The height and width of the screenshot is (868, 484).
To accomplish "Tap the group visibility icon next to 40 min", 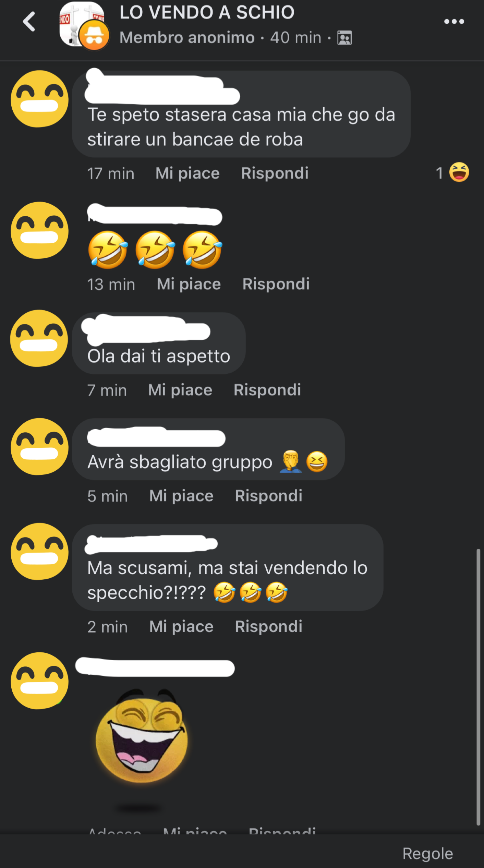I will pyautogui.click(x=344, y=38).
